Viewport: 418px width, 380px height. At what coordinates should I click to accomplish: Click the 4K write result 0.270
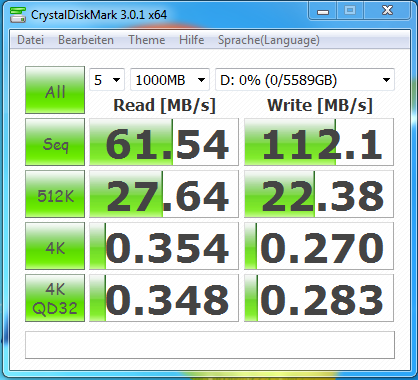pos(319,246)
